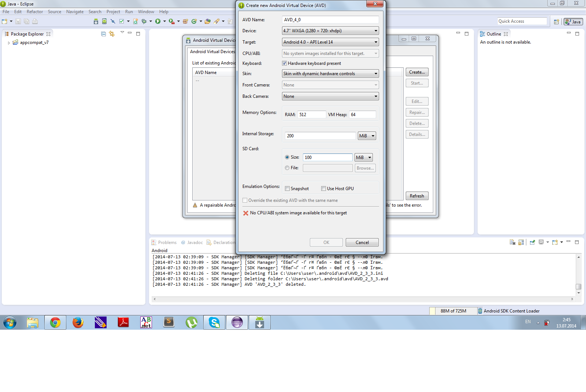
Task: Click Create... in AVD Manager window
Action: tap(417, 72)
